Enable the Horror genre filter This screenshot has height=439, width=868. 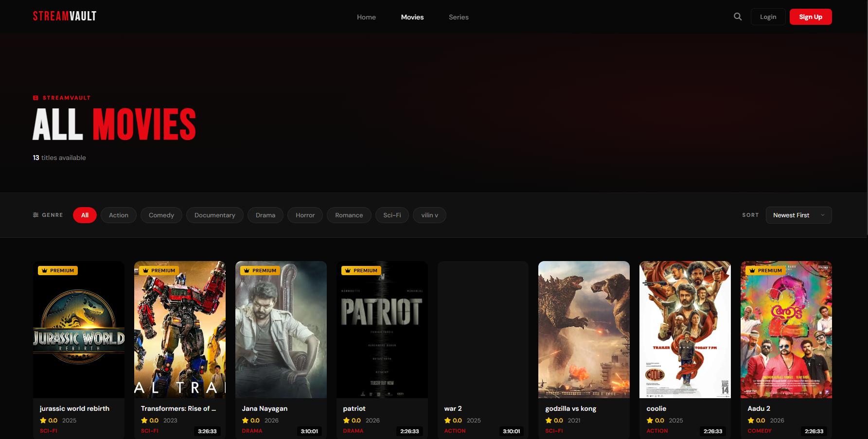point(305,215)
